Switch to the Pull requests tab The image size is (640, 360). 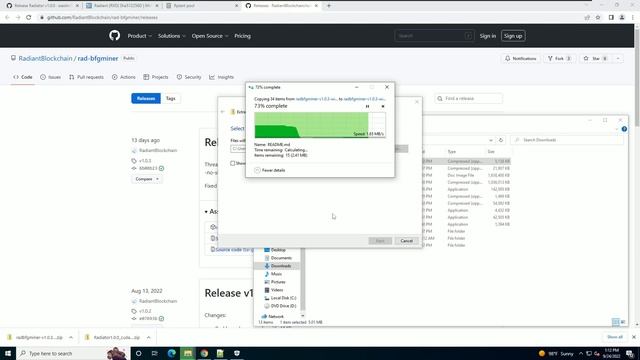[x=86, y=77]
